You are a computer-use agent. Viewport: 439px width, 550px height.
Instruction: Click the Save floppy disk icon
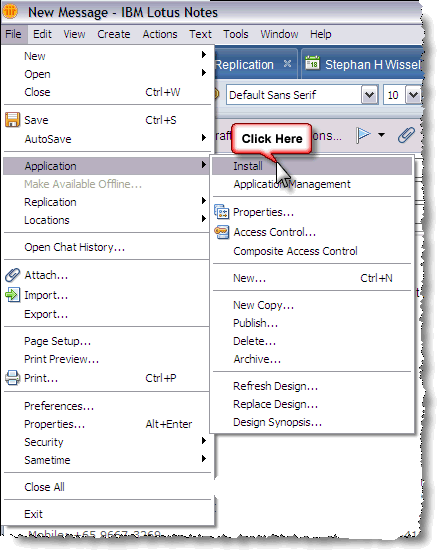click(x=12, y=120)
